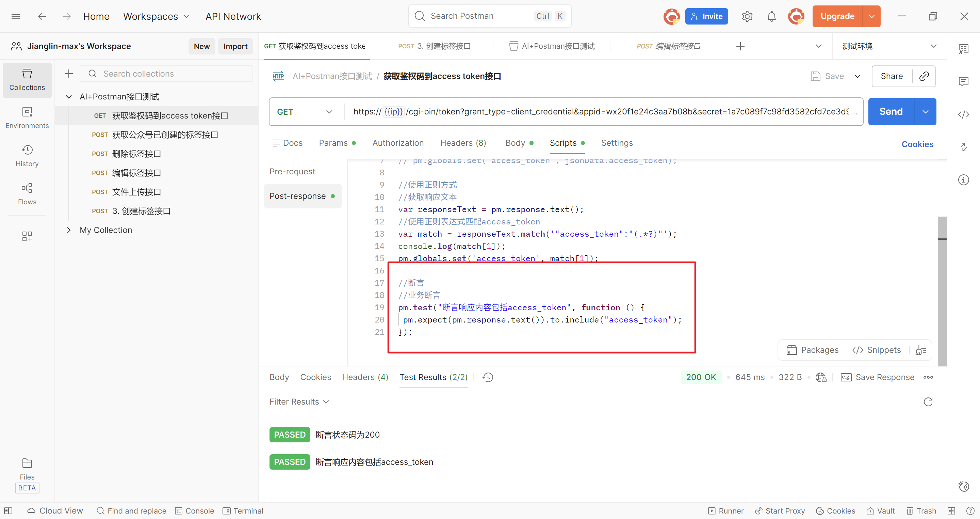Open the notifications bell
The image size is (980, 519).
coord(771,16)
